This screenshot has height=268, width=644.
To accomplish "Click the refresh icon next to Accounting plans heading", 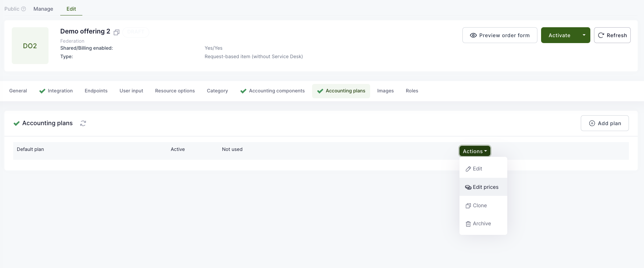I will pos(83,123).
